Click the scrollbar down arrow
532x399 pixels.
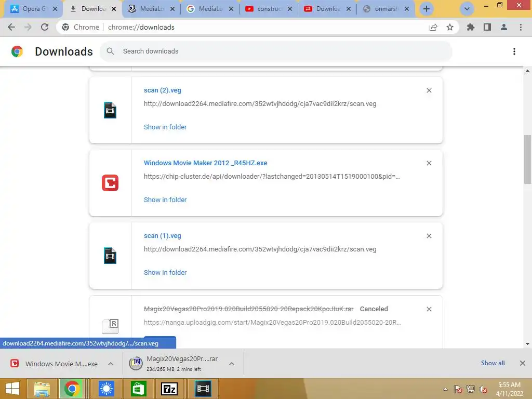click(x=527, y=344)
